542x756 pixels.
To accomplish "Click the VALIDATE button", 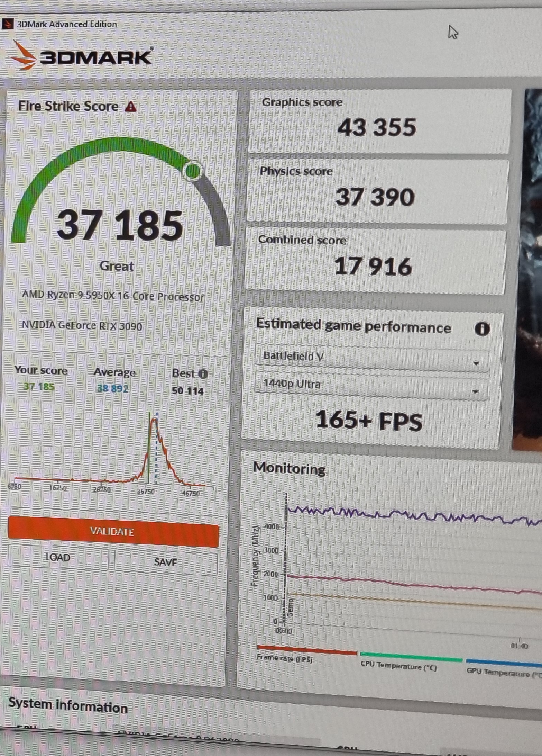I will pyautogui.click(x=113, y=532).
